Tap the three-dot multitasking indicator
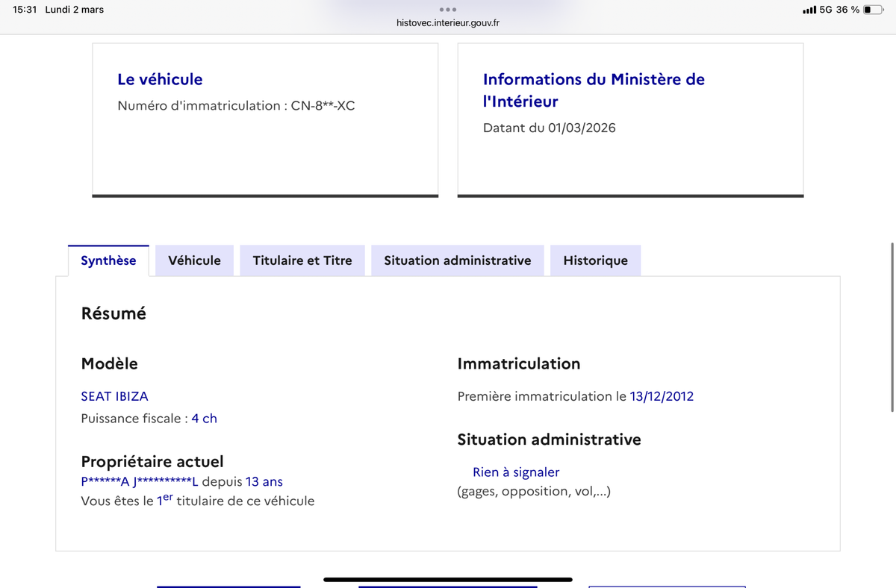The width and height of the screenshot is (896, 588). [x=448, y=10]
